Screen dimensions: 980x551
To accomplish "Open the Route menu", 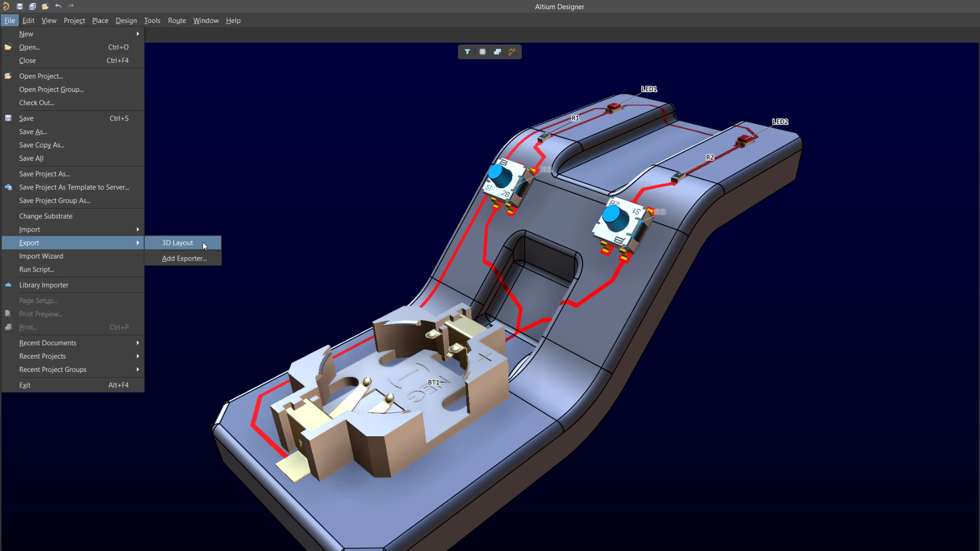I will [x=177, y=20].
